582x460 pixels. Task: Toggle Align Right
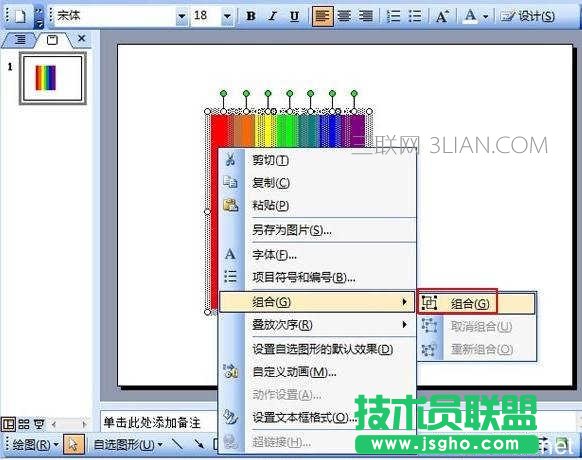coord(366,16)
